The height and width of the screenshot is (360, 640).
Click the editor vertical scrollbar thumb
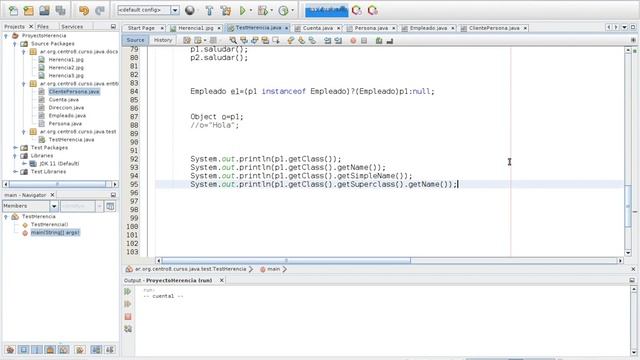pyautogui.click(x=628, y=207)
